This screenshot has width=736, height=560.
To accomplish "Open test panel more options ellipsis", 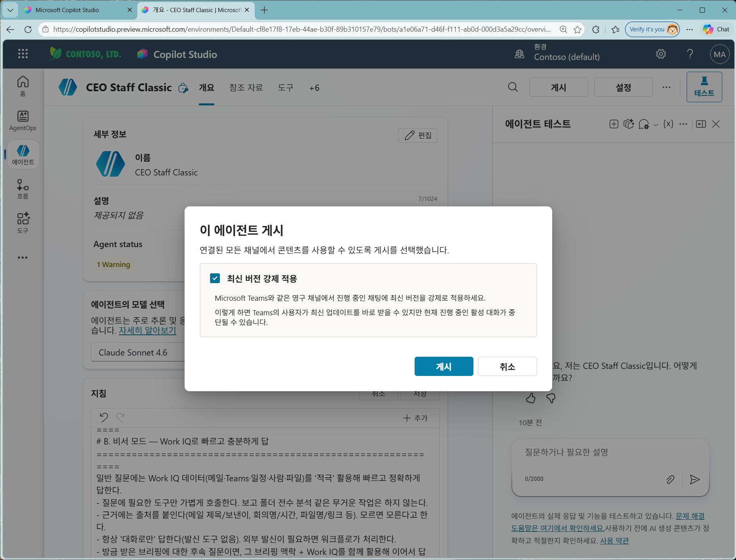I will [x=683, y=124].
